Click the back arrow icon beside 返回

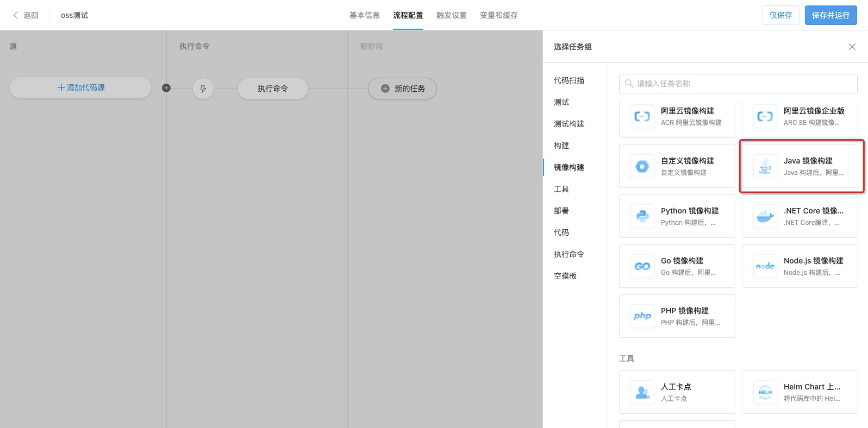coord(15,15)
